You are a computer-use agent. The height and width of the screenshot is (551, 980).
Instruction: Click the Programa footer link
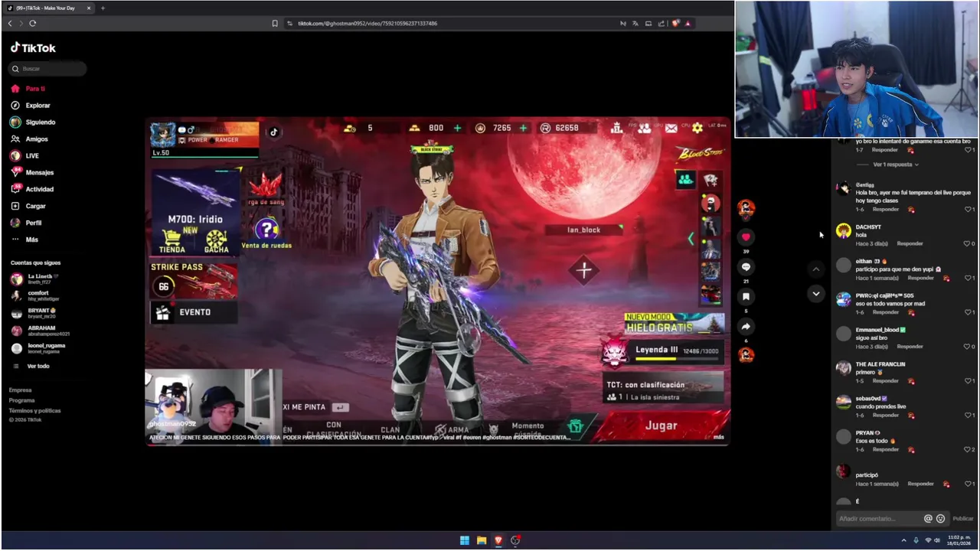(x=22, y=400)
